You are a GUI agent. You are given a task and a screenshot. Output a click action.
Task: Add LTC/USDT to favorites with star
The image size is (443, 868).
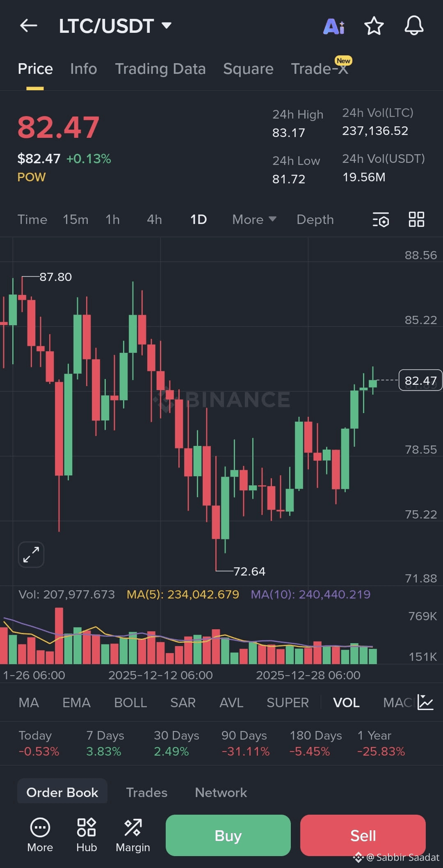[374, 26]
